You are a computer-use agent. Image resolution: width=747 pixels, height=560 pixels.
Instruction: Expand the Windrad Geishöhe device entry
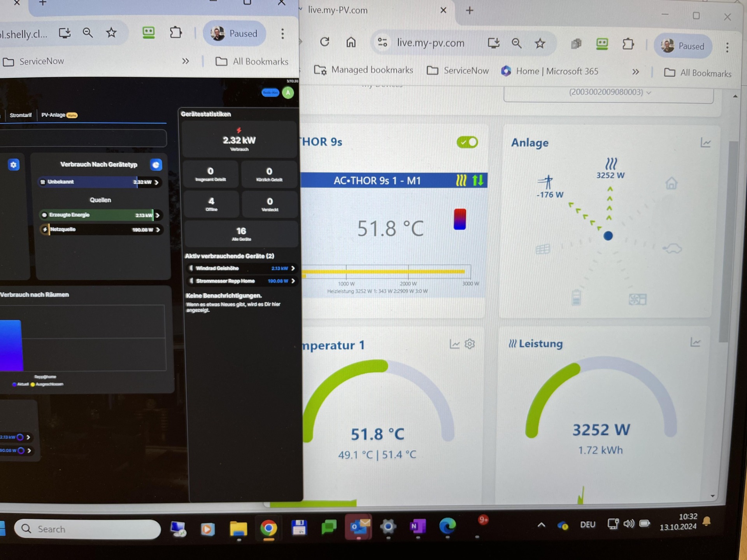tap(242, 268)
